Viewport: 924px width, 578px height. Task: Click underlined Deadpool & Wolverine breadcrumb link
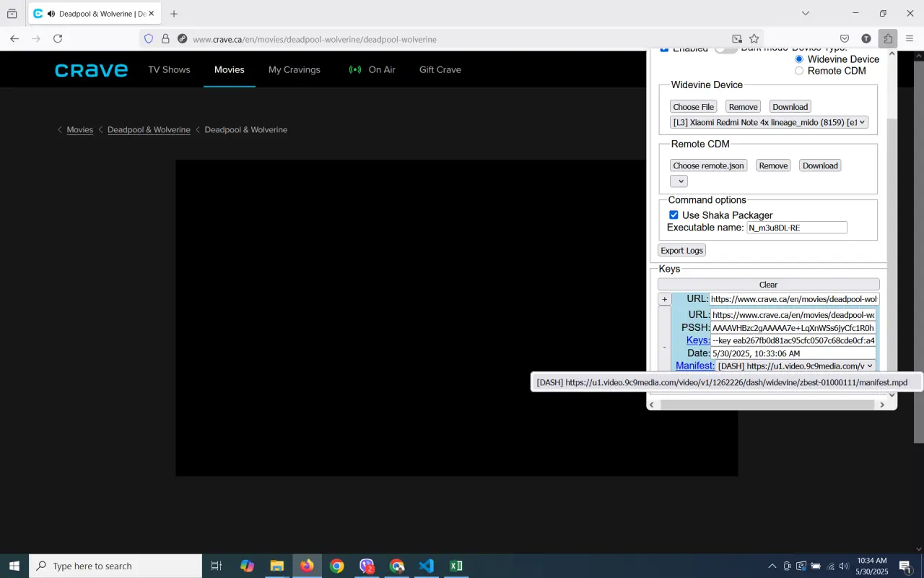149,130
